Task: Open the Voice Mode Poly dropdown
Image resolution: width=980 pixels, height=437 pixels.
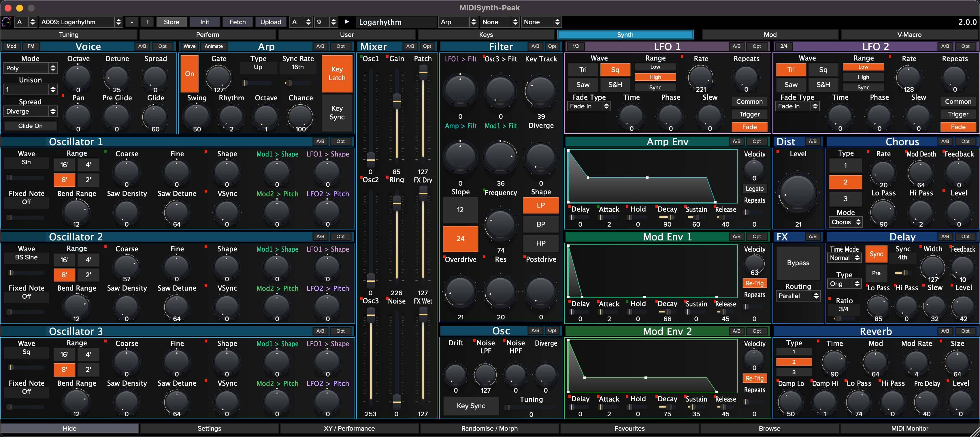Action: coord(31,68)
